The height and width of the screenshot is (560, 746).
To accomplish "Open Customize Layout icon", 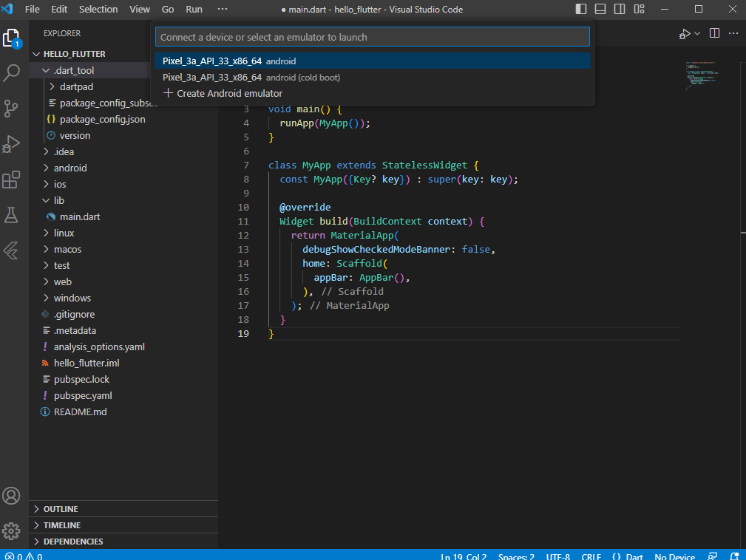I will [x=639, y=9].
